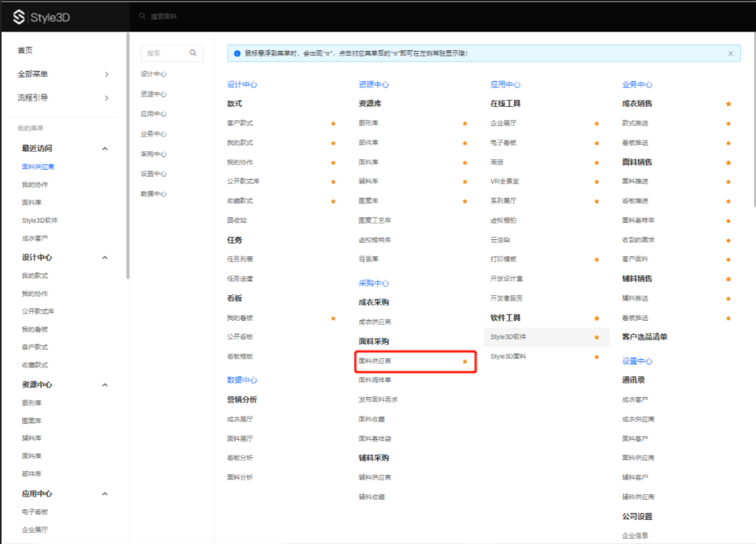Viewport: 756px width, 544px height.
Task: Click the star beside VR全景室
Action: tap(597, 182)
